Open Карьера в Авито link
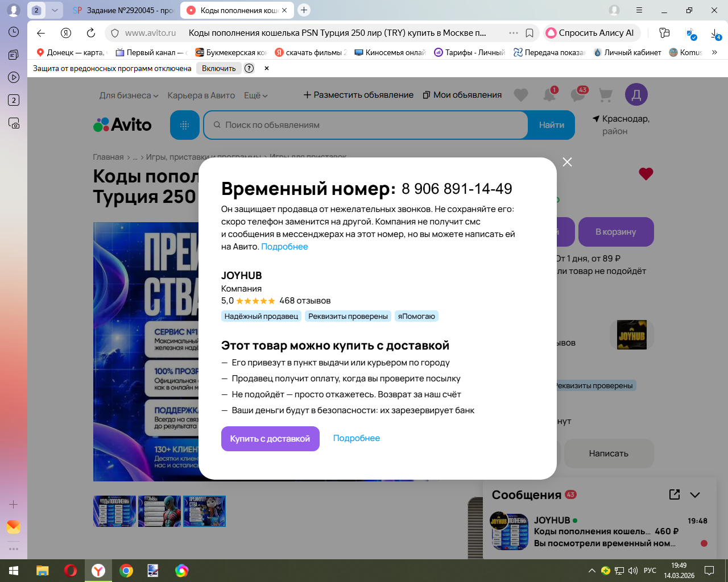This screenshot has width=728, height=582. tap(201, 95)
